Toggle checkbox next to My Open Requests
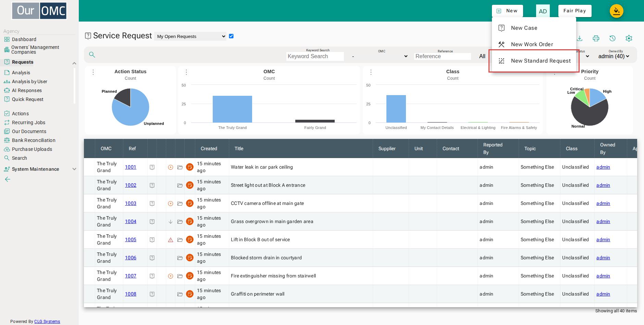 (231, 36)
